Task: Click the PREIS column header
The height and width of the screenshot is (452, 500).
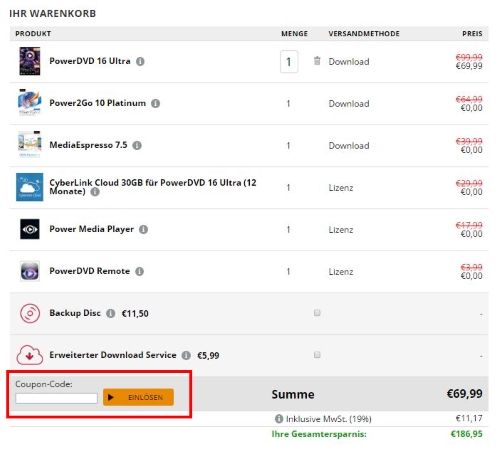Action: click(472, 34)
